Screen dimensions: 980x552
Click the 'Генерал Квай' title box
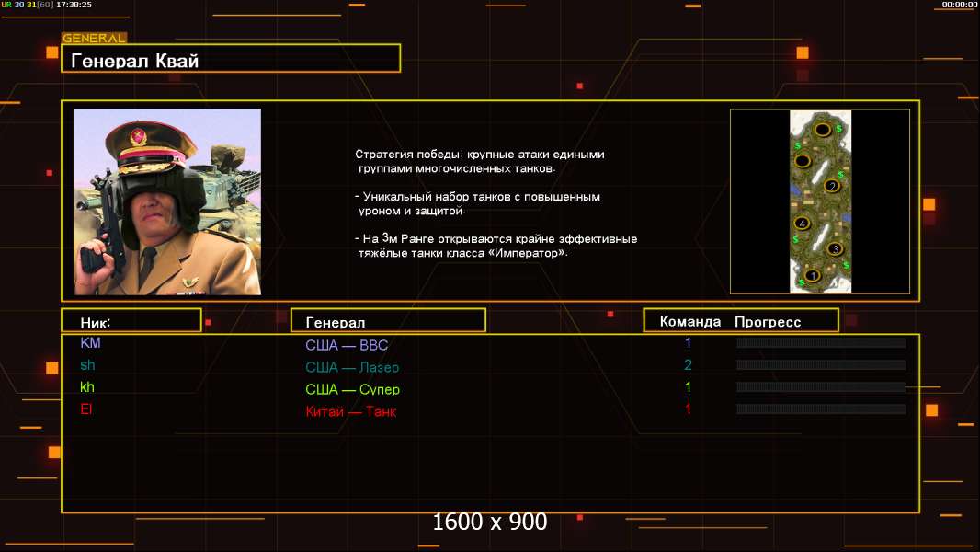(231, 58)
